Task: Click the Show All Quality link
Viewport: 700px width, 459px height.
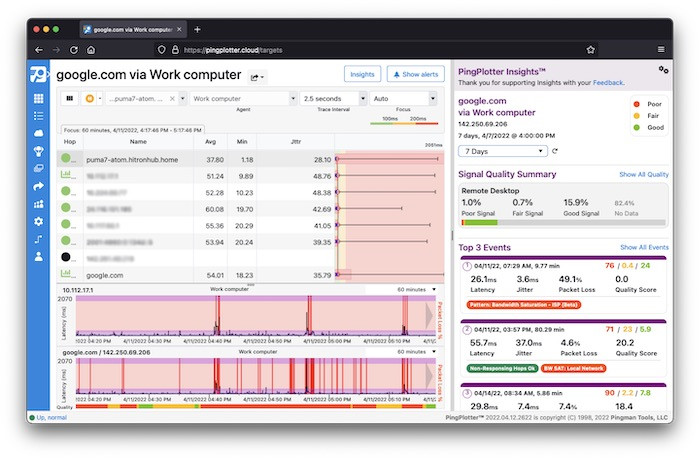Action: (644, 175)
